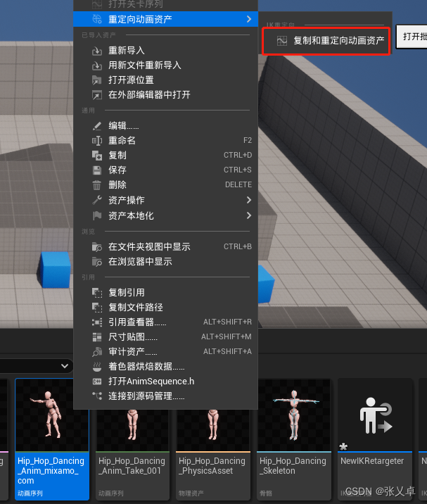The height and width of the screenshot is (504, 427).
Task: Click the cook data icon beside 着色器烘焙数据
Action: click(x=97, y=367)
